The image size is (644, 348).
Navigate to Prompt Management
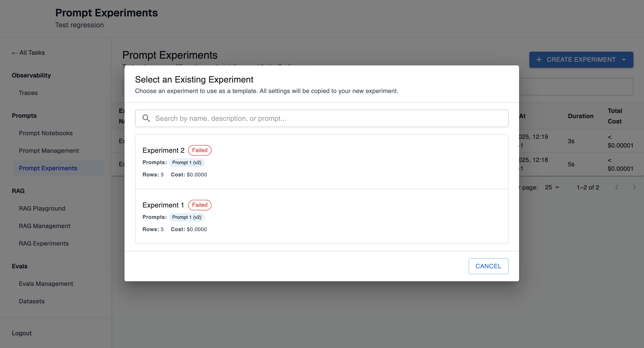pos(49,151)
